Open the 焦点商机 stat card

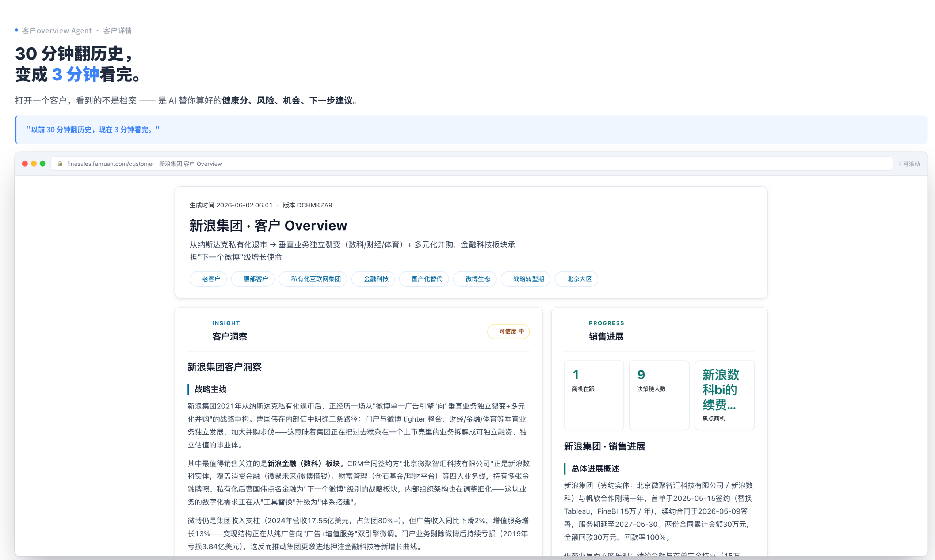[725, 395]
